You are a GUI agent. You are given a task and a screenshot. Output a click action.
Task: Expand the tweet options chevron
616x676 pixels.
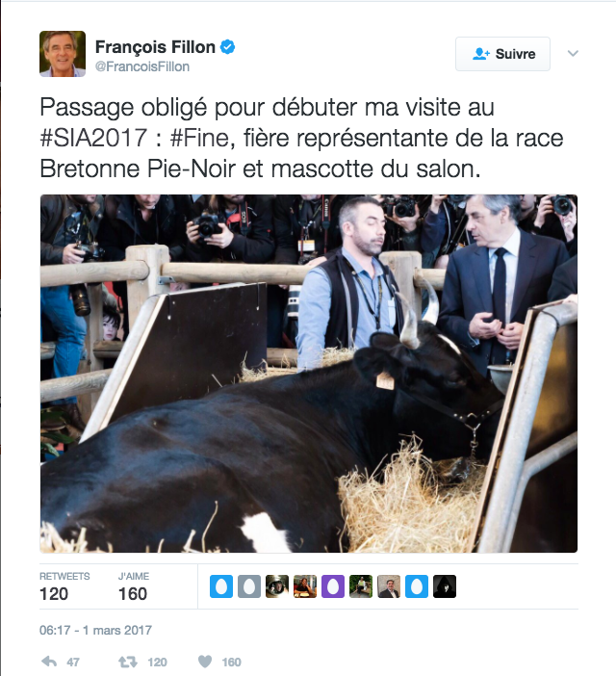(x=573, y=54)
